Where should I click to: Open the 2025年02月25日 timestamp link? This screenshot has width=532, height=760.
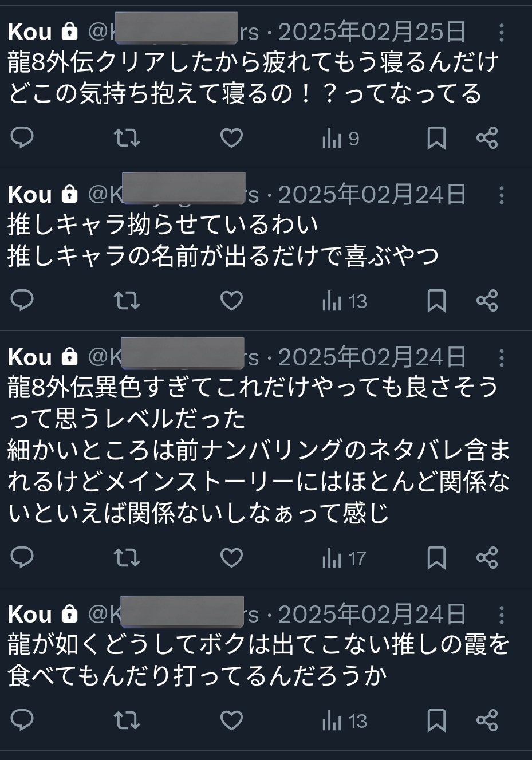click(372, 32)
